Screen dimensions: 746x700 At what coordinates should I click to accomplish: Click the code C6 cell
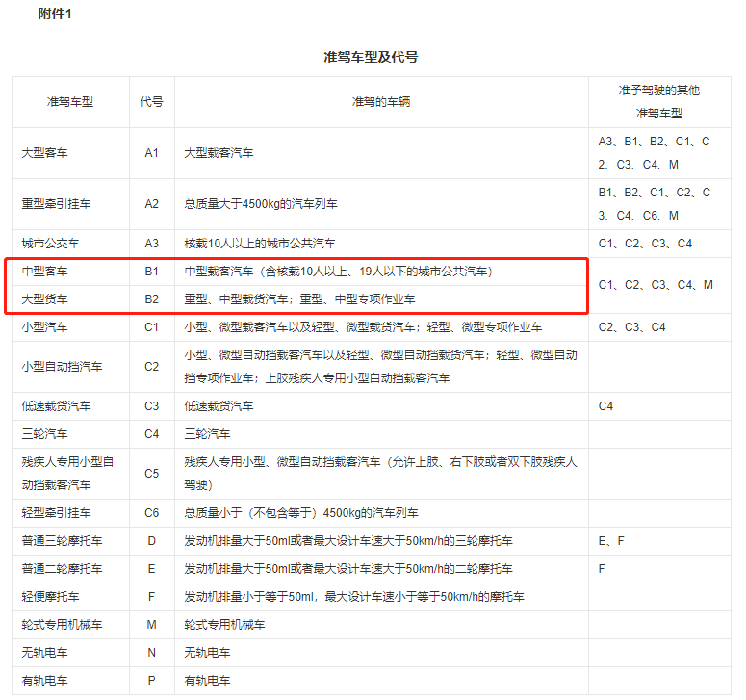click(x=151, y=513)
